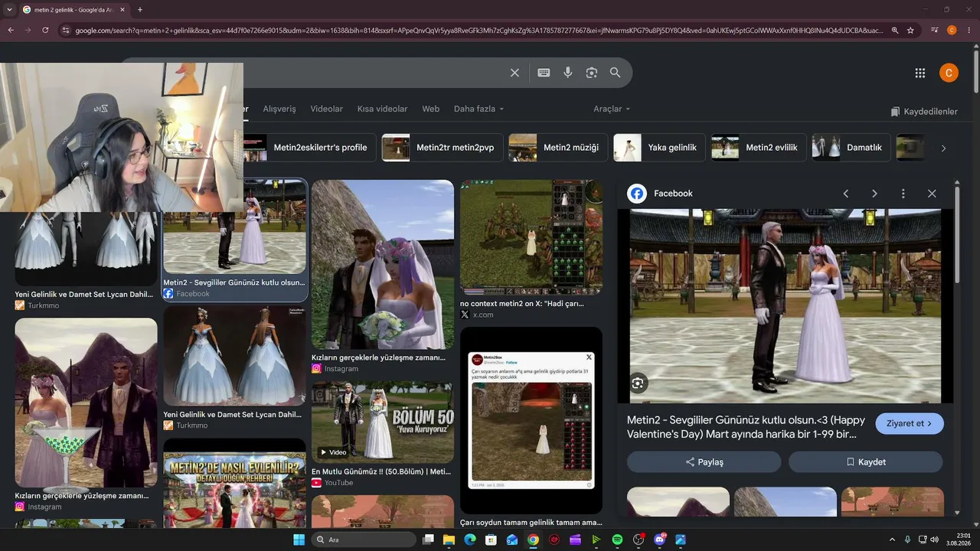
Task: Select the Metin2 evlilik chip
Action: (759, 148)
